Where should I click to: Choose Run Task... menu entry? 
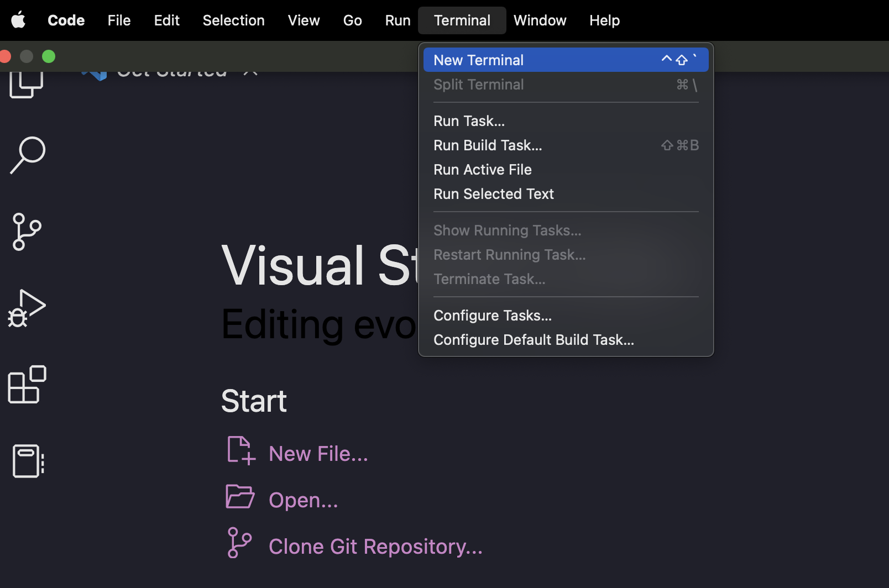566,121
